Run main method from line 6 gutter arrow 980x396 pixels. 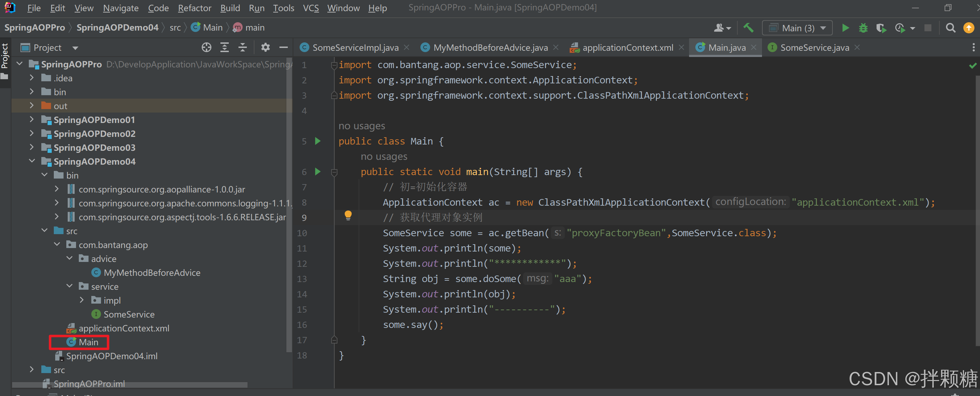[318, 172]
